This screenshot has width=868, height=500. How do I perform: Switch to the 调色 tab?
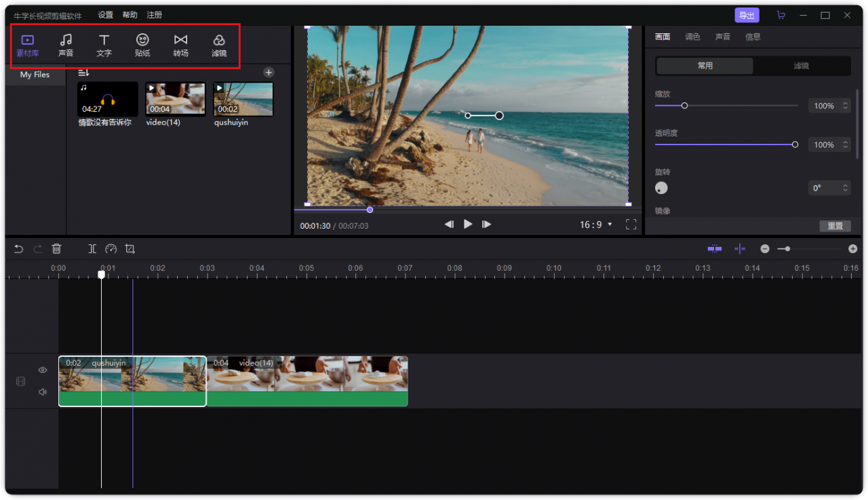tap(692, 37)
